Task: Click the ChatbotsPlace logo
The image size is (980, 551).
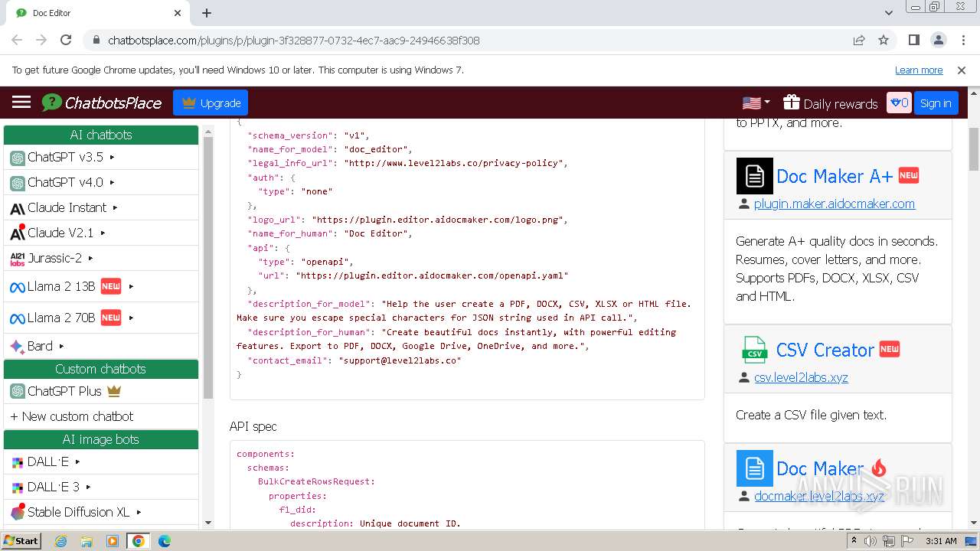Action: click(101, 103)
